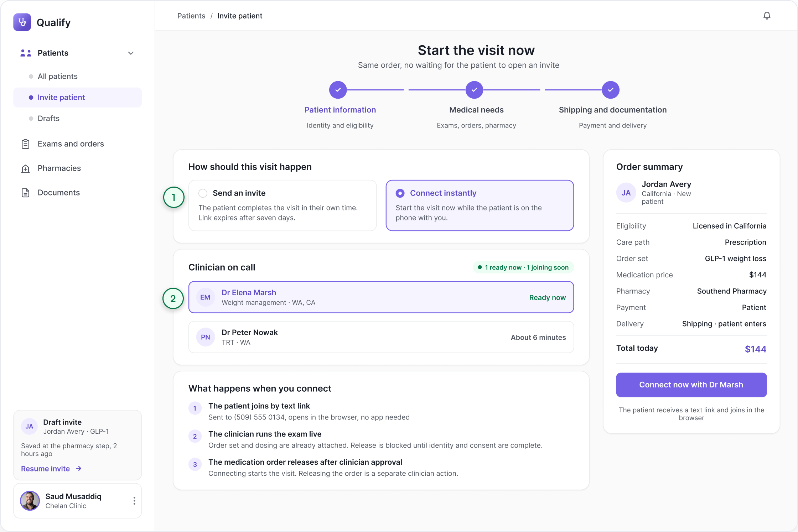Open the three-dot menu beside Saud Musaddiq
798x532 pixels.
(134, 501)
